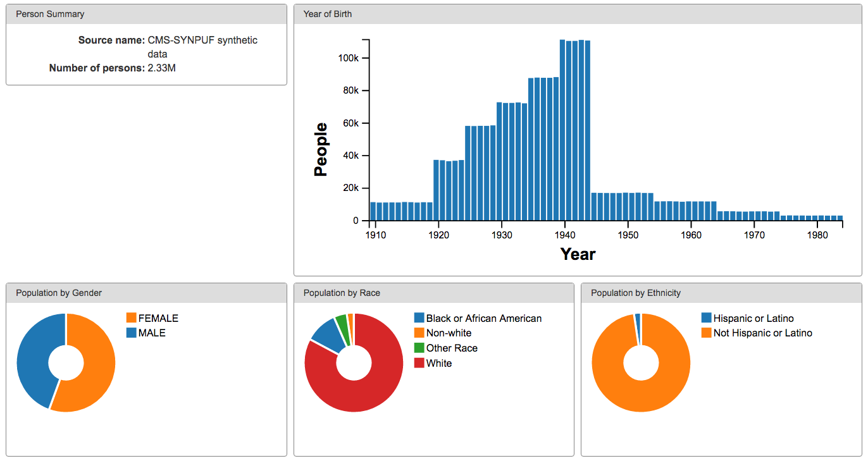
Task: Select the Population by Gender panel header
Action: coord(146,293)
